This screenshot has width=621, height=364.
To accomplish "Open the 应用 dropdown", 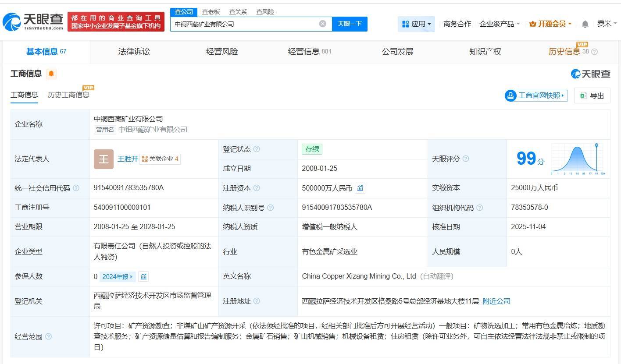I will coord(416,24).
